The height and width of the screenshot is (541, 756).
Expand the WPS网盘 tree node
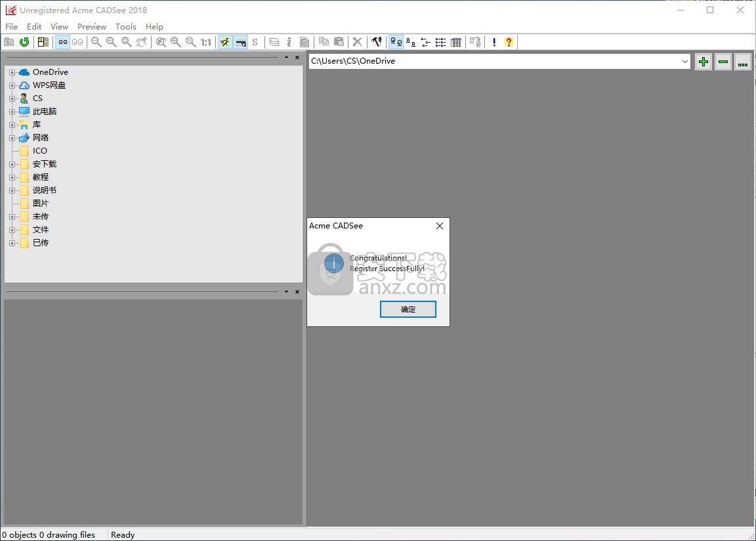pos(12,85)
